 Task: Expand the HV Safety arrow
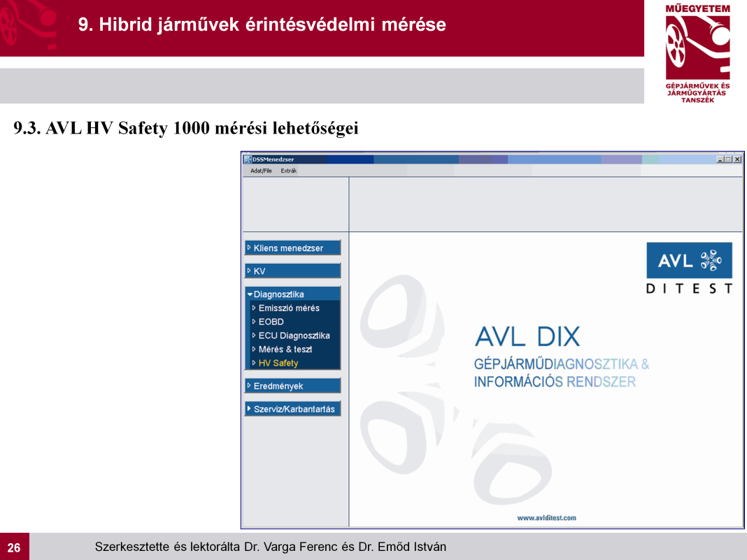point(254,363)
